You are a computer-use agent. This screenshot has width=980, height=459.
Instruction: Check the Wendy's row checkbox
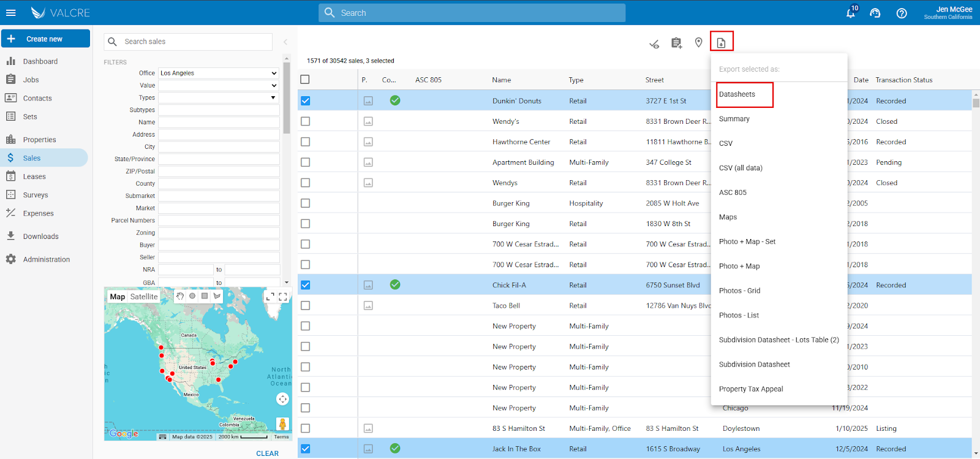point(306,121)
